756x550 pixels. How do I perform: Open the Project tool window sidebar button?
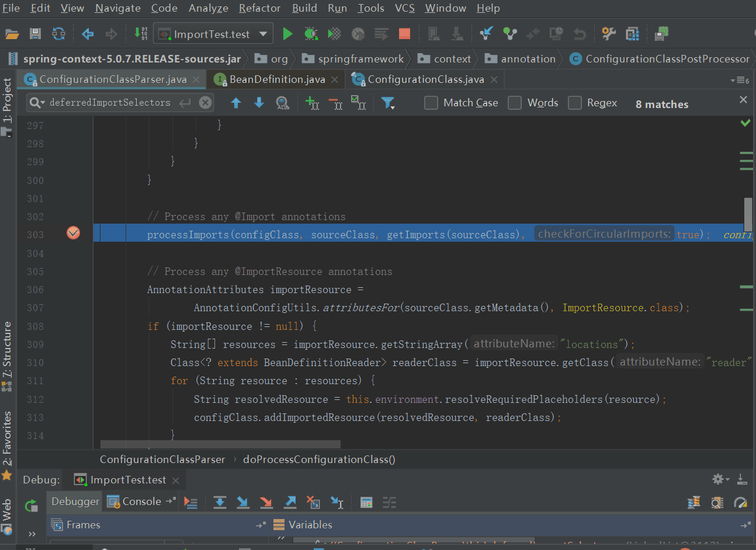point(7,106)
